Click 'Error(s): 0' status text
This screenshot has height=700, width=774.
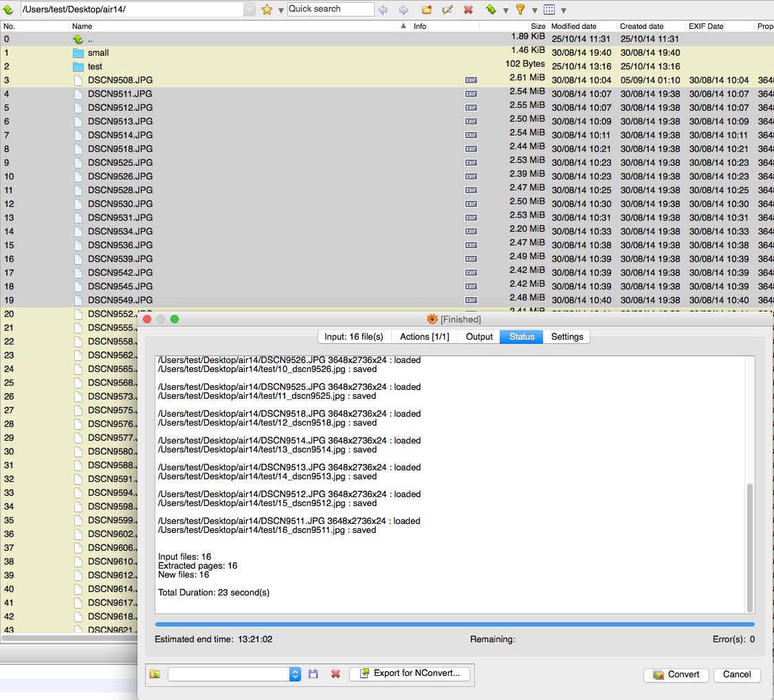point(733,639)
